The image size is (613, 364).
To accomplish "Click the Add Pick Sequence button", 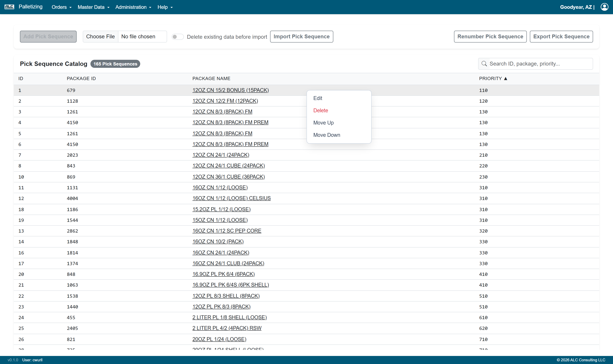I will (48, 37).
